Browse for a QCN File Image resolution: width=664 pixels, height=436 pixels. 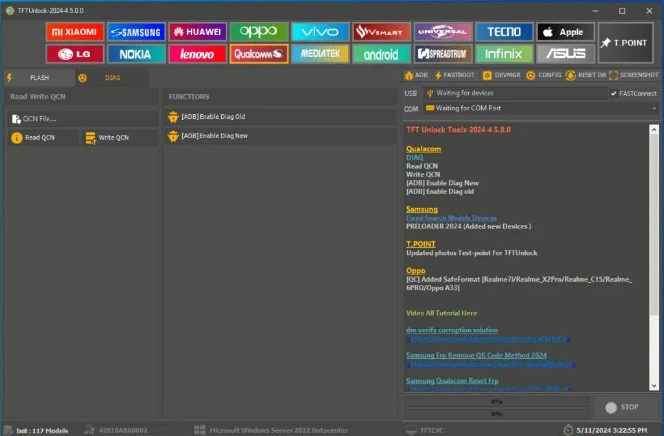point(82,119)
